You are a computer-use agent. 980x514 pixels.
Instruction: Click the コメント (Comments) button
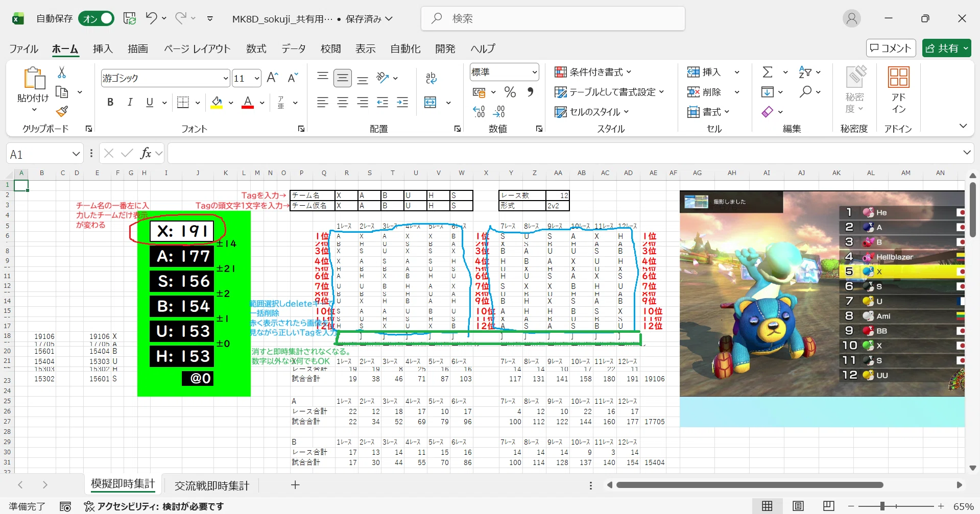(891, 48)
